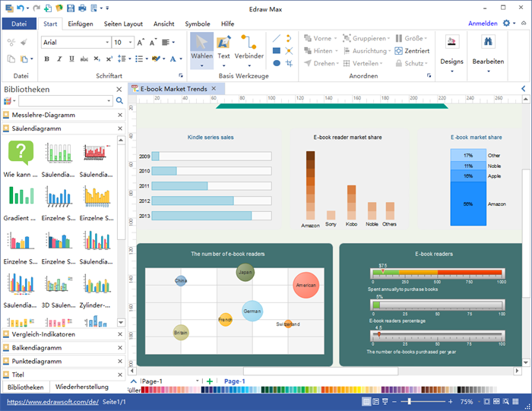Viewport: 532px width, 411px height.
Task: Switch to the Symbole tab
Action: click(x=198, y=24)
